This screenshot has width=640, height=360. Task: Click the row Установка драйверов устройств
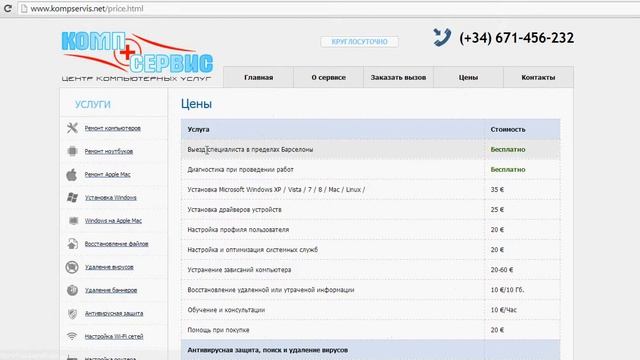coord(371,209)
